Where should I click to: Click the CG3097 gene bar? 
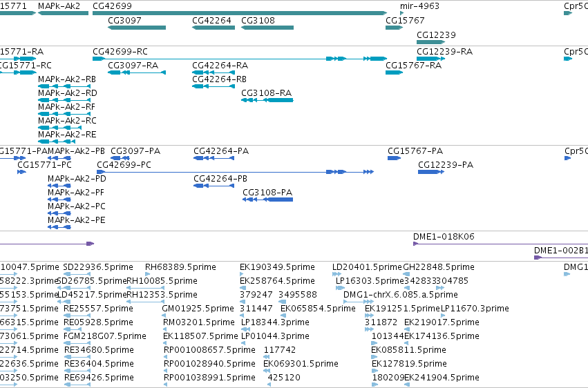click(137, 28)
